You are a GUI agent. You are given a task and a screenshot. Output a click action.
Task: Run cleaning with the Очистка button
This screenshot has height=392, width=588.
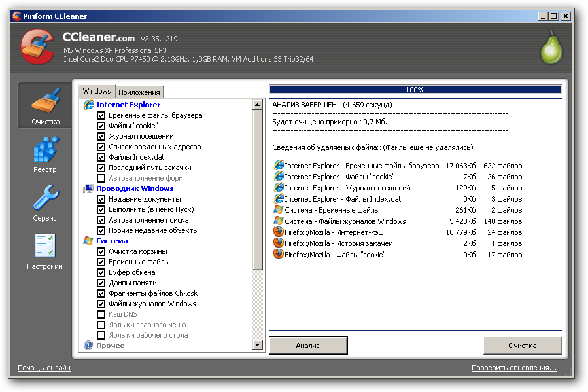523,346
